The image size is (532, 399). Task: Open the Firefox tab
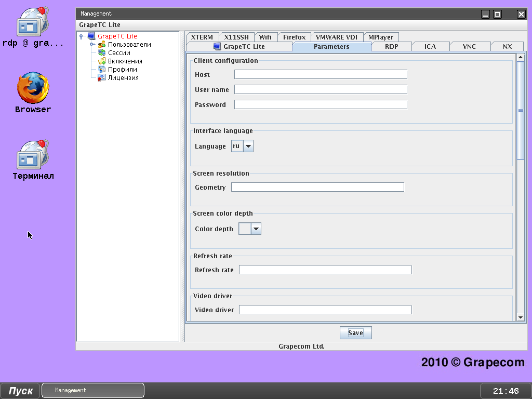294,37
